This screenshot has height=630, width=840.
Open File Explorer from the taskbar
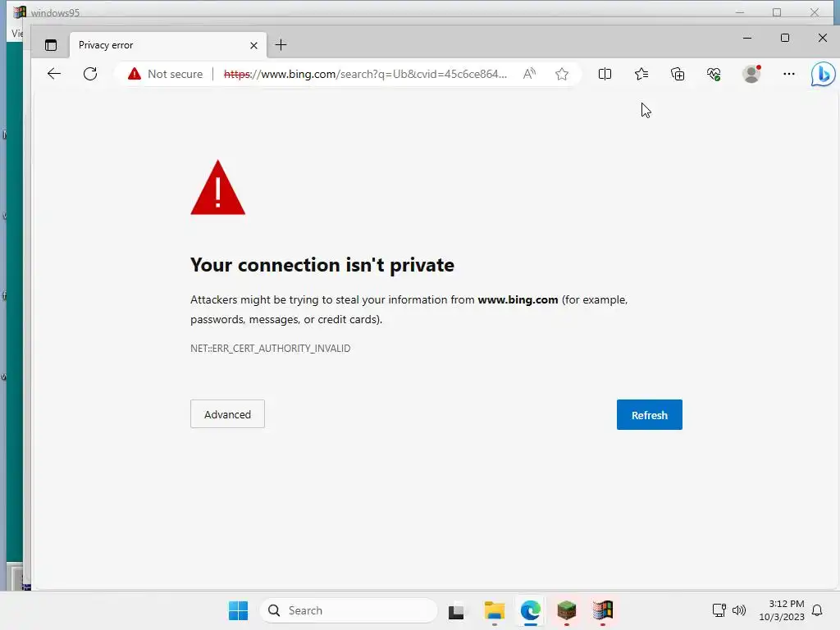495,610
